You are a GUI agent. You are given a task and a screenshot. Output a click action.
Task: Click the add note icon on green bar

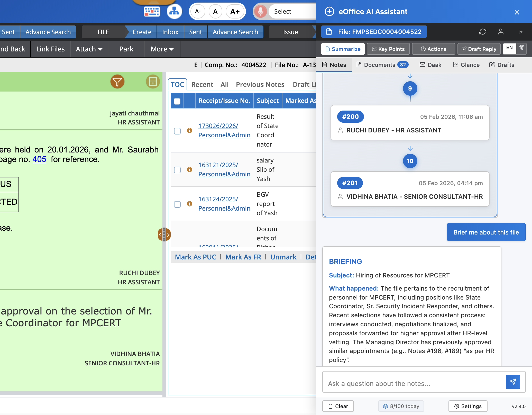[x=153, y=82]
